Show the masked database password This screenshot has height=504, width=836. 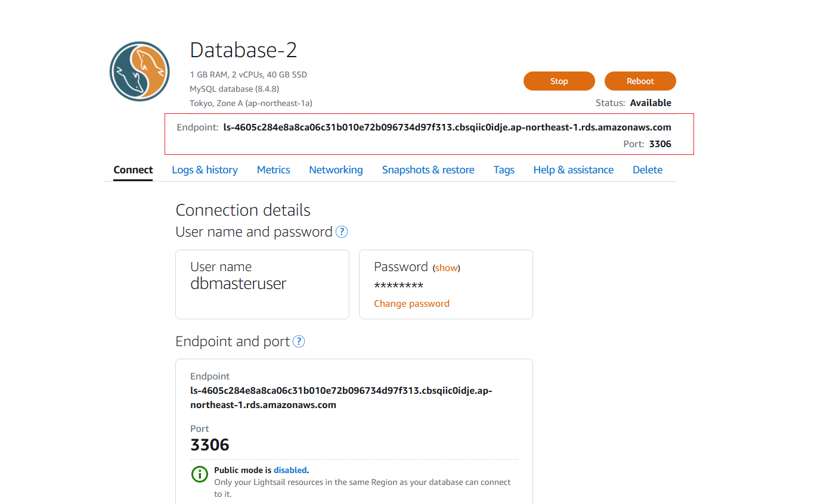tap(446, 268)
